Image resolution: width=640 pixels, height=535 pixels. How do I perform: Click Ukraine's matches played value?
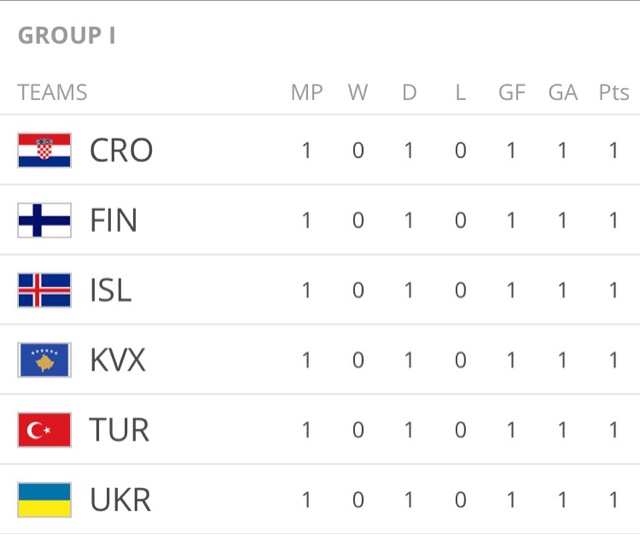[307, 500]
